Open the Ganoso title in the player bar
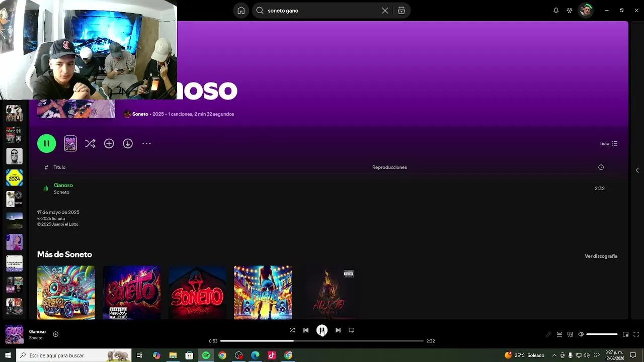Image resolution: width=644 pixels, height=362 pixels. coord(37,332)
